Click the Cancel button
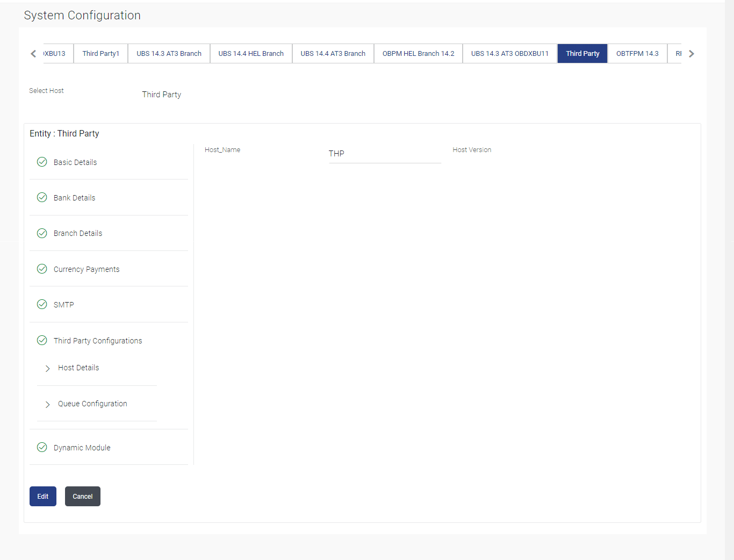This screenshot has height=560, width=734. [x=83, y=496]
